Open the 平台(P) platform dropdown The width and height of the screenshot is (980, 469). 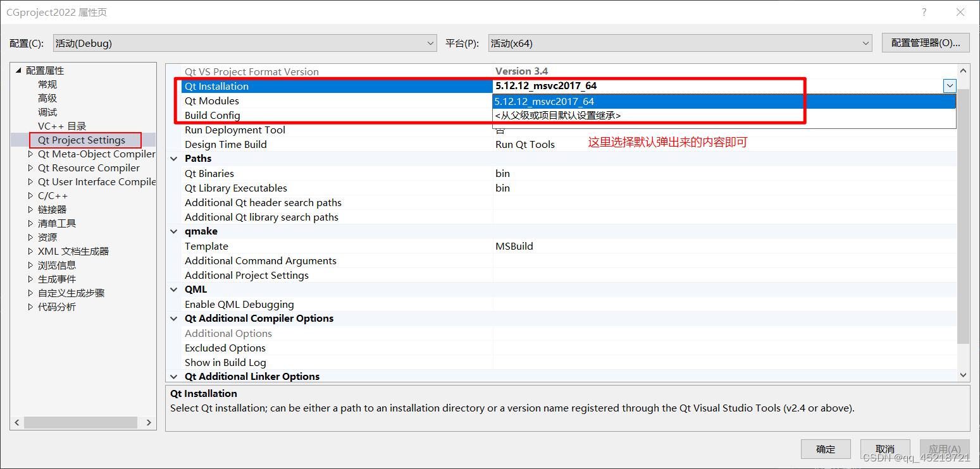[x=680, y=43]
